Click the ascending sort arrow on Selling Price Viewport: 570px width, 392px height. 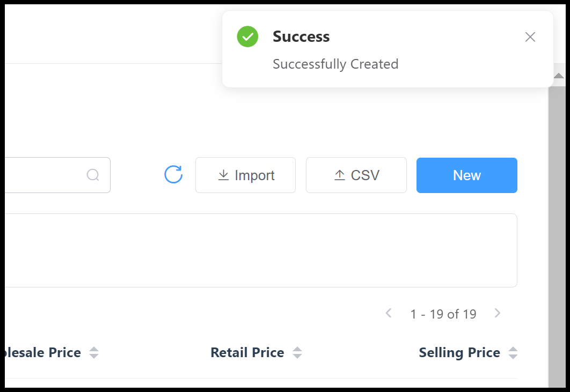pos(514,350)
